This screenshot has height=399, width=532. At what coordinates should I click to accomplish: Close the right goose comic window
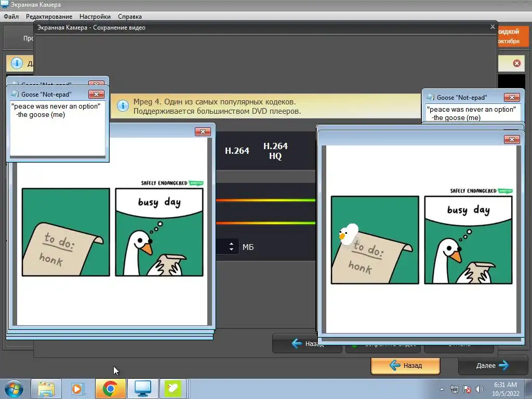[512, 139]
